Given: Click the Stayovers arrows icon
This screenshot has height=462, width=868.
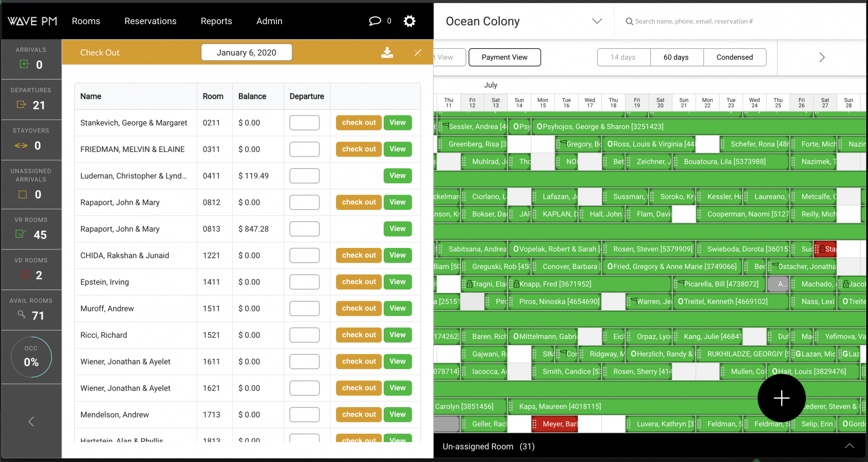Looking at the screenshot, I should (21, 146).
